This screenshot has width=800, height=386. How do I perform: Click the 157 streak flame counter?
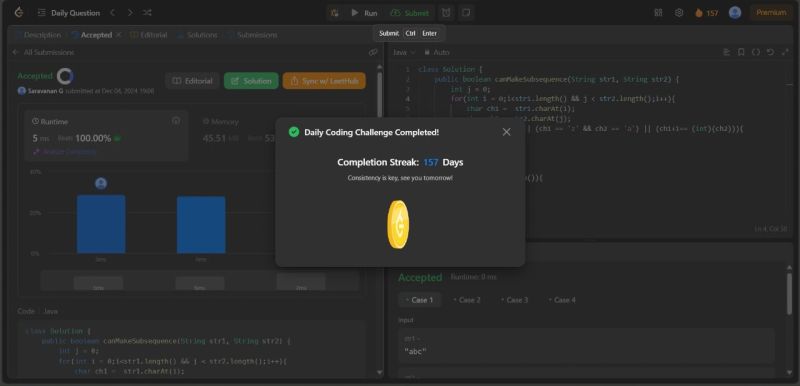click(x=707, y=13)
